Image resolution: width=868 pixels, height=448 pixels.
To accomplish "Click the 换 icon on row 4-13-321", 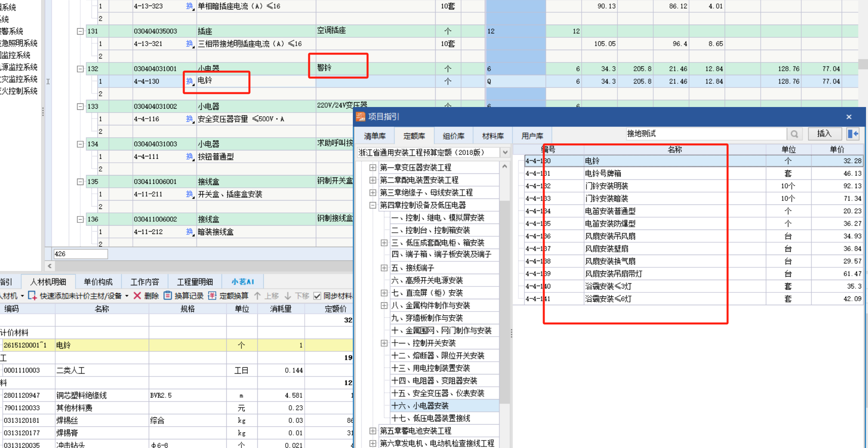I will (190, 43).
